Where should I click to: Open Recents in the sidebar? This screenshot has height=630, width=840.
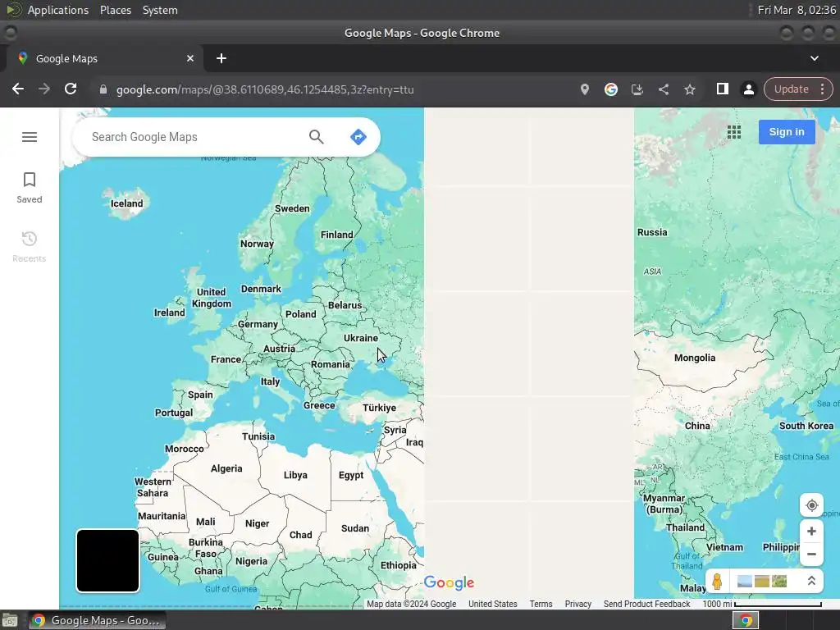(30, 246)
